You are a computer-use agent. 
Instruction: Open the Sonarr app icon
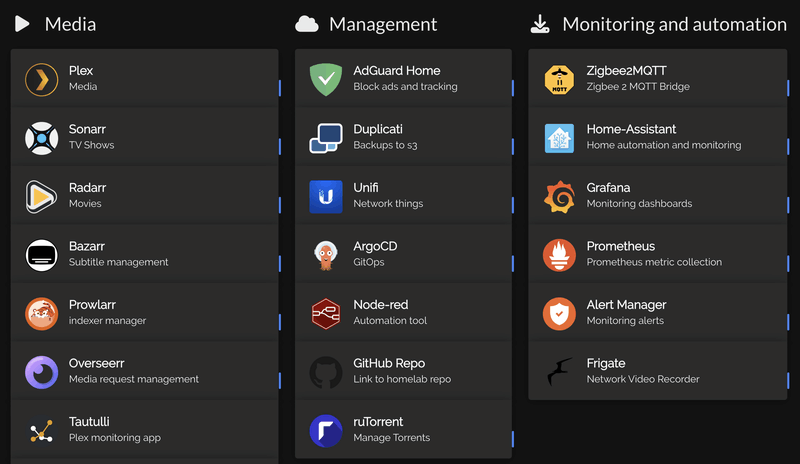point(41,138)
